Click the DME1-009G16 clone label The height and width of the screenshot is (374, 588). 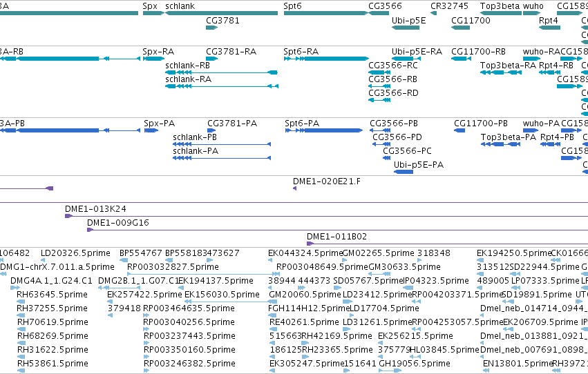117,223
